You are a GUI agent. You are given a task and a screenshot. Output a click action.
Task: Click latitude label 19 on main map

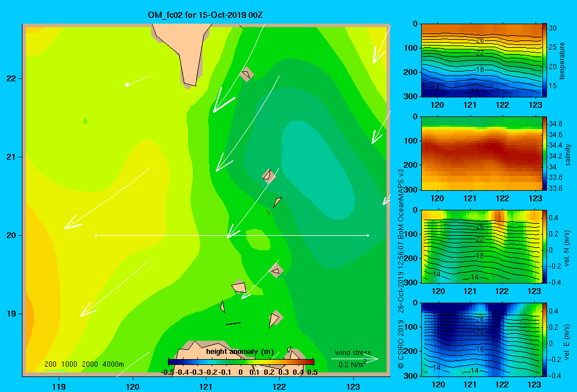click(x=11, y=314)
